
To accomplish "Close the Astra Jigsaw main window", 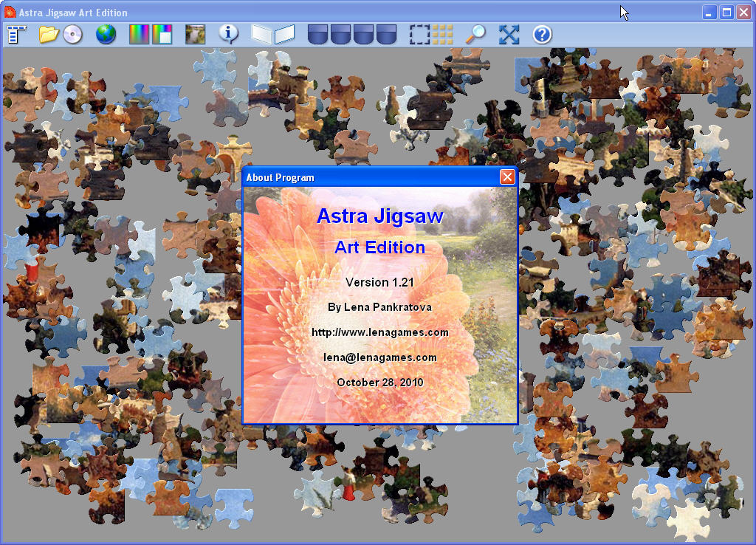I will [x=744, y=13].
